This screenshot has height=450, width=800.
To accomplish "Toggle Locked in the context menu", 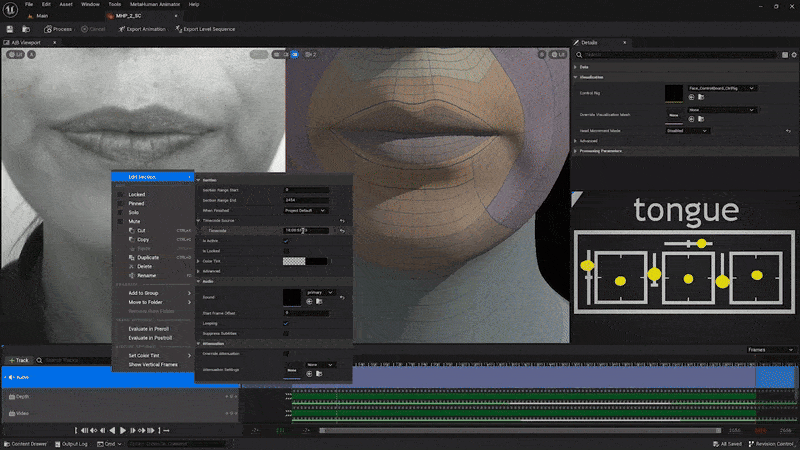I will 136,194.
